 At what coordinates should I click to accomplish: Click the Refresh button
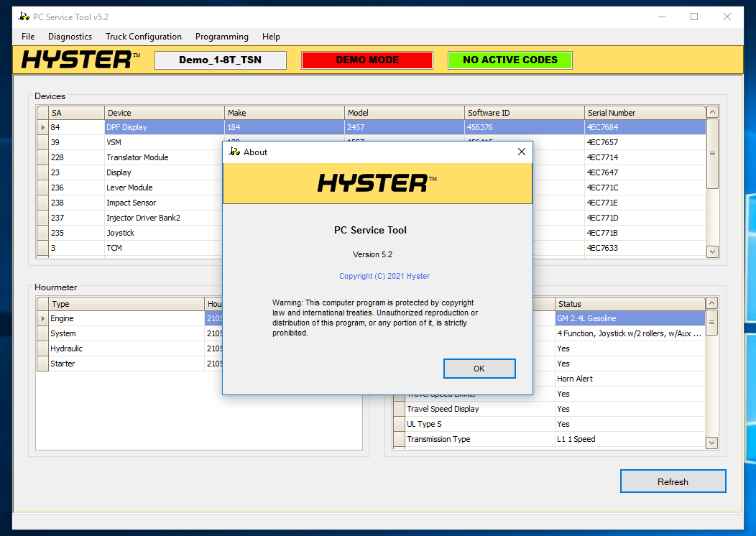pyautogui.click(x=673, y=481)
